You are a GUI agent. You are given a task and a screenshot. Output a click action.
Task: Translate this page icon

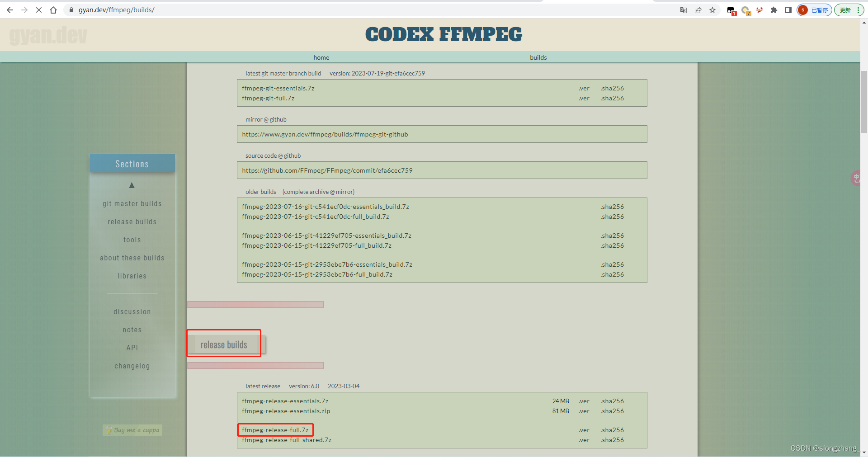tap(684, 10)
